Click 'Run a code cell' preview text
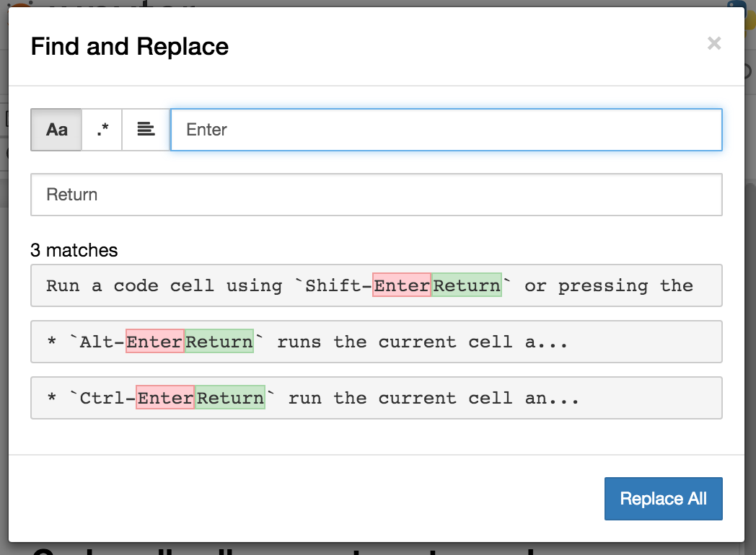The image size is (756, 555). (130, 285)
